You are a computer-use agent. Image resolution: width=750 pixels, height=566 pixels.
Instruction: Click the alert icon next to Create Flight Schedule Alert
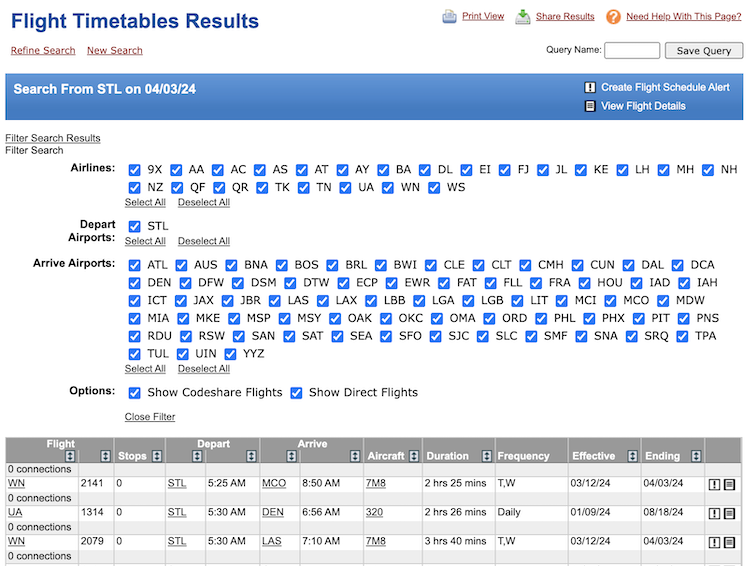pos(590,88)
